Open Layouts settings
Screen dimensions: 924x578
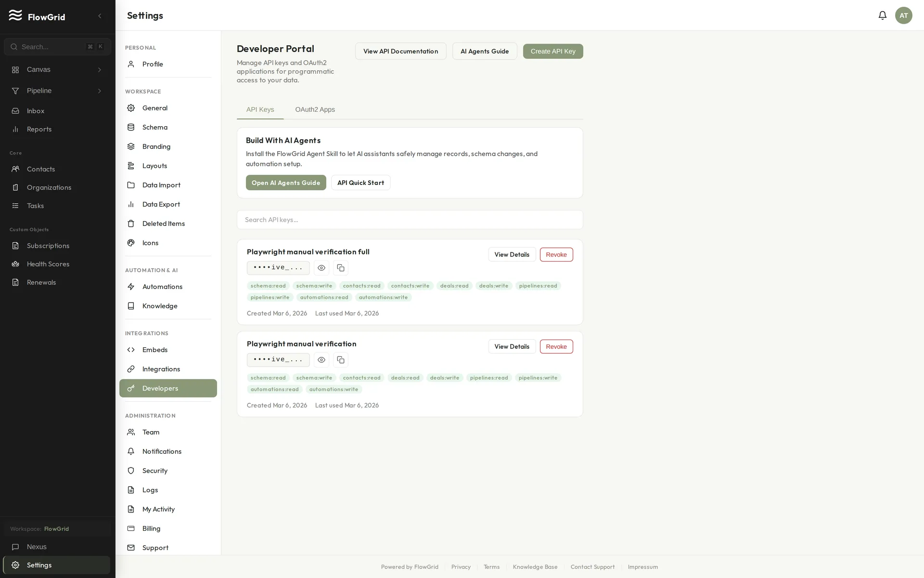168,166
